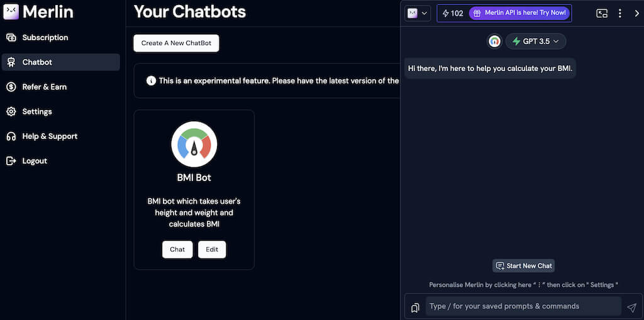Open the three-dot more options menu

coord(619,13)
